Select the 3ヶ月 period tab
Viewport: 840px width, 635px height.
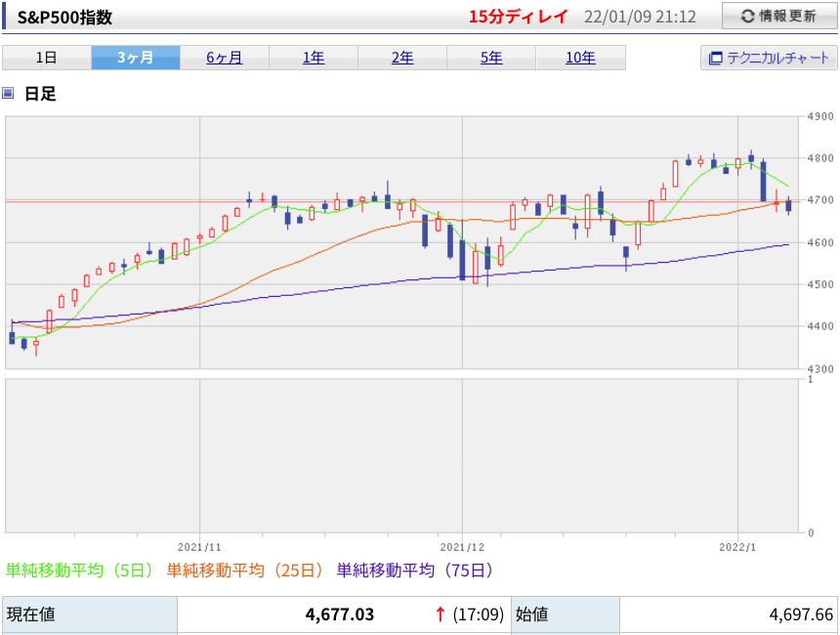tap(136, 58)
